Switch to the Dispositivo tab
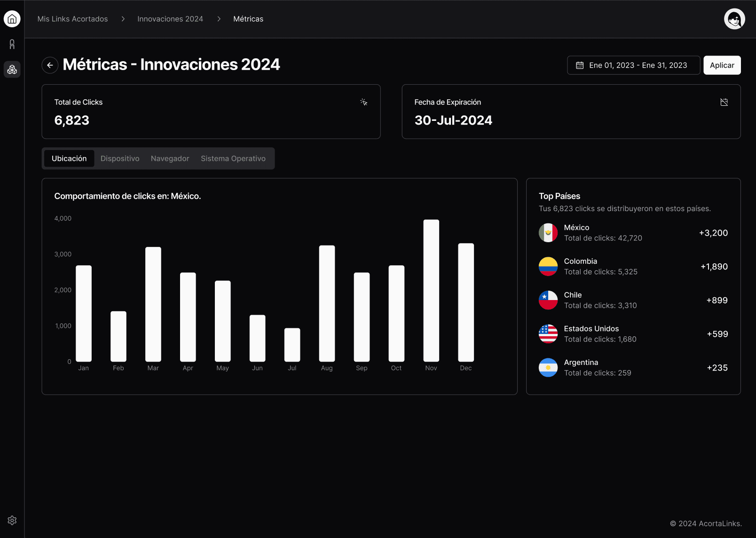Viewport: 756px width, 538px height. (x=120, y=158)
